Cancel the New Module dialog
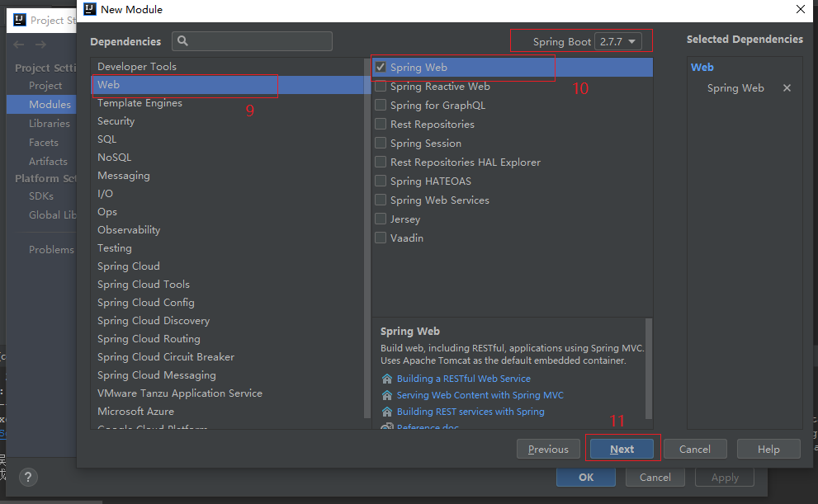 (694, 450)
